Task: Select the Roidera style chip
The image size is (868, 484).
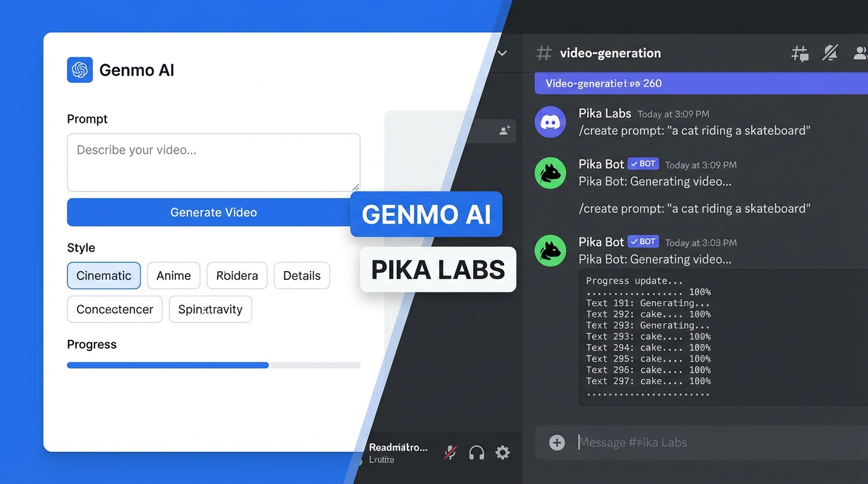Action: (237, 275)
